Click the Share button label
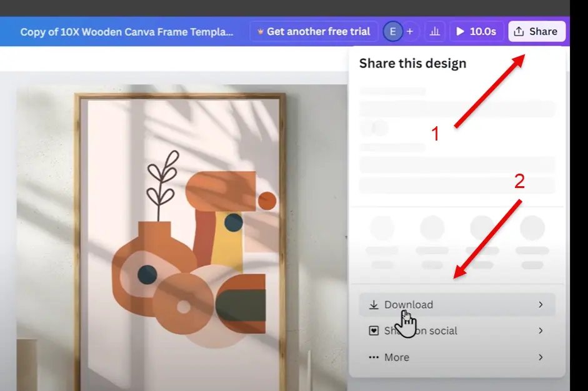The image size is (588, 391). (x=543, y=31)
